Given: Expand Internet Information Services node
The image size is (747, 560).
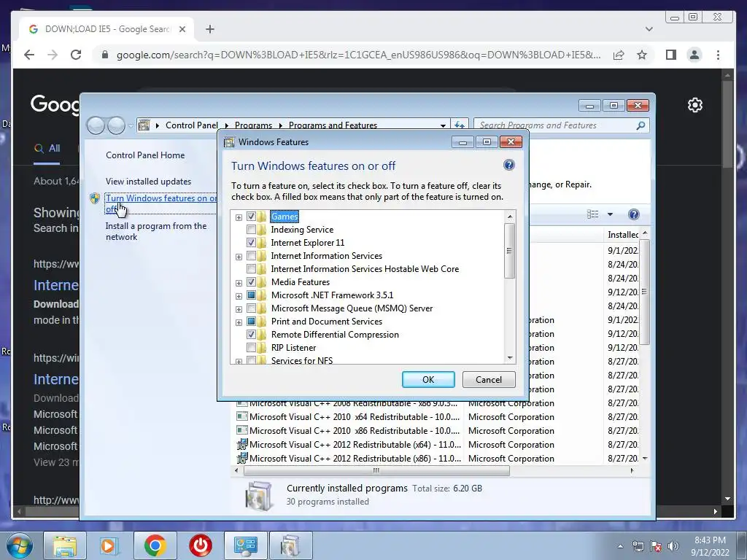Looking at the screenshot, I should point(239,257).
